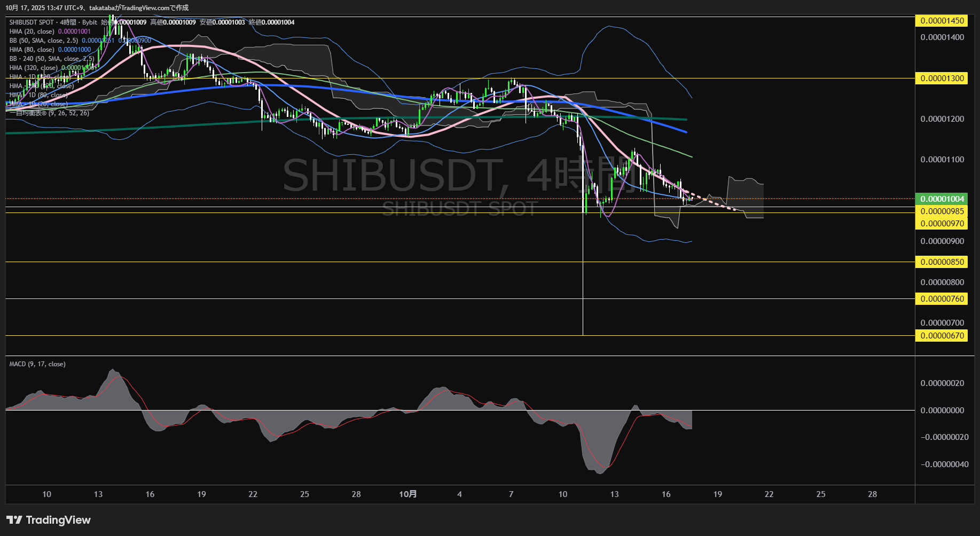Click date 13 after 10月 on time axis
Image resolution: width=980 pixels, height=536 pixels.
pos(614,494)
